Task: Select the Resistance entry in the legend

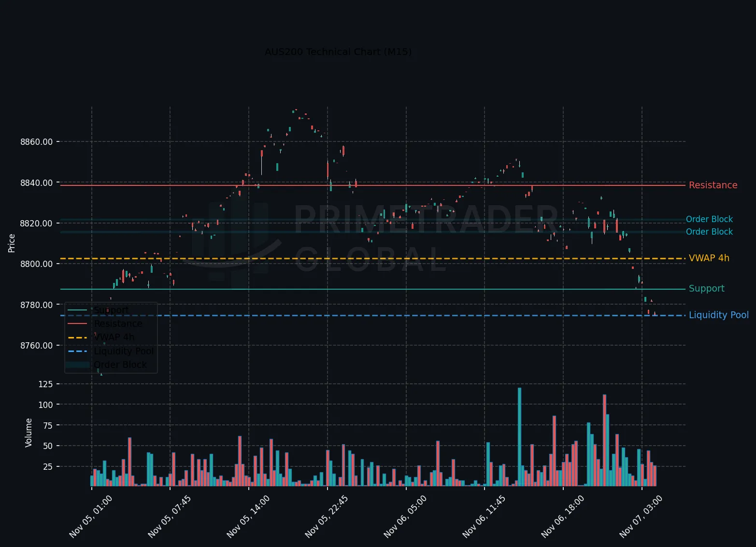Action: [x=118, y=323]
